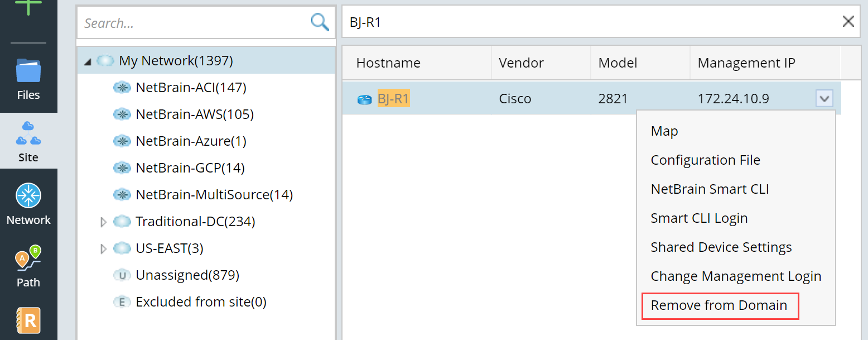The image size is (868, 340).
Task: Open the Runbook icon in the sidebar
Action: pyautogui.click(x=28, y=320)
